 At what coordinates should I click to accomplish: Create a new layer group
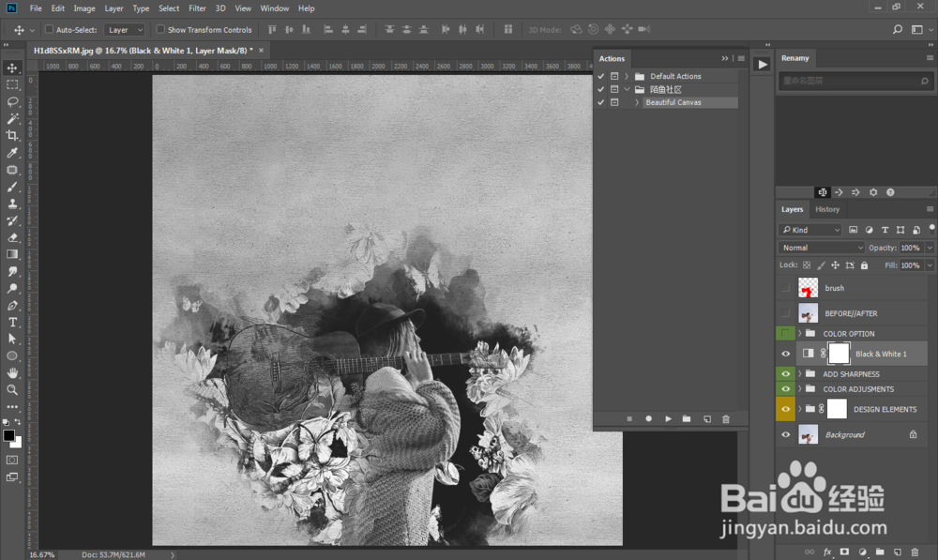coord(880,552)
